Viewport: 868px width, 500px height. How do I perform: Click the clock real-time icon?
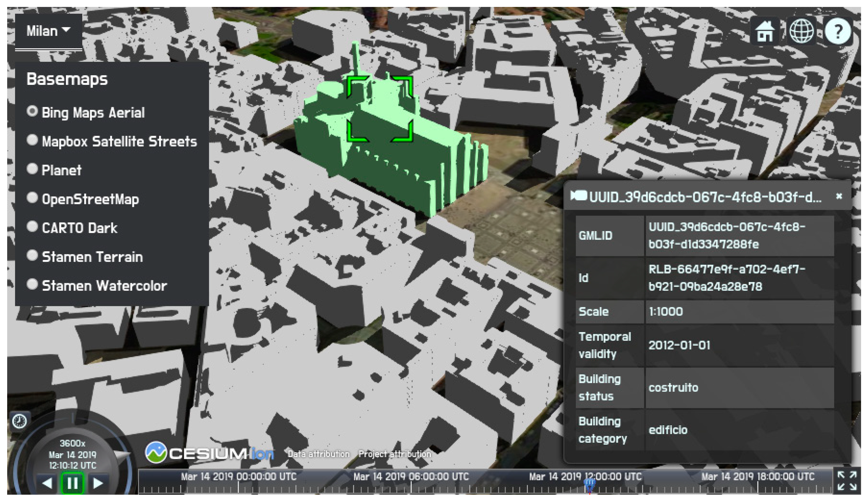coord(19,421)
